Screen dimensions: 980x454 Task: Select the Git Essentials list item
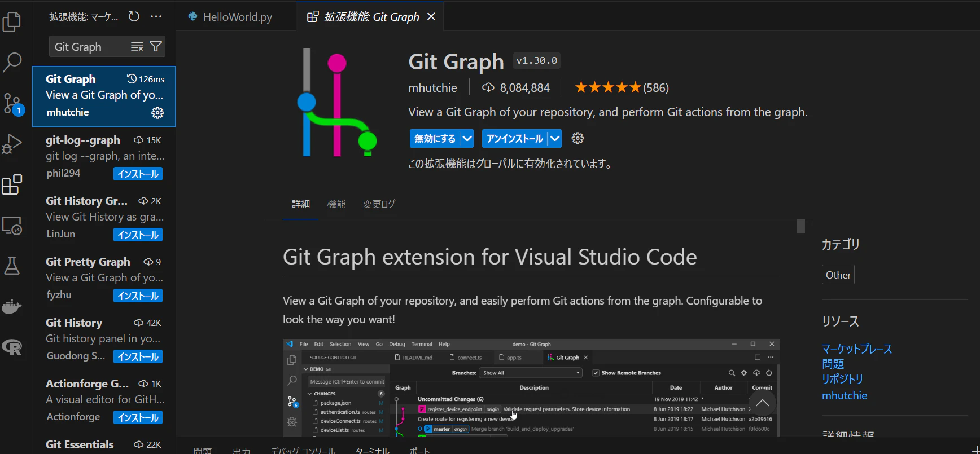tap(104, 444)
